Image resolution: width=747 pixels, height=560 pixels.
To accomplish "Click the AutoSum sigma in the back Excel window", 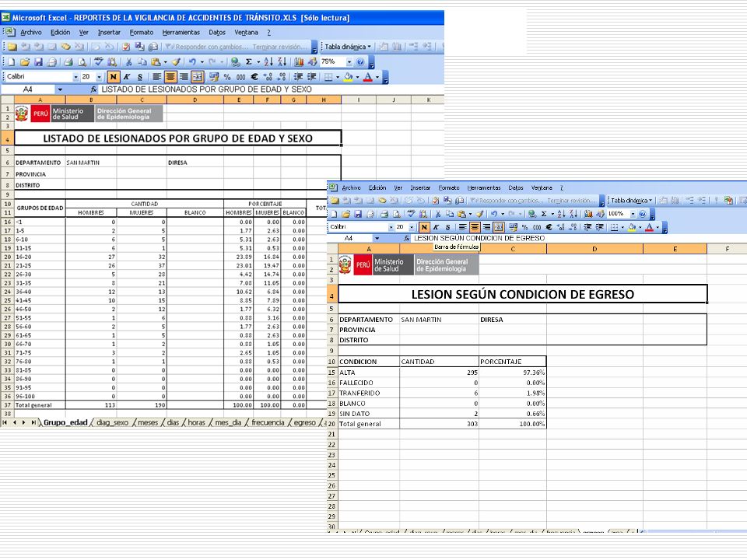I will click(248, 62).
